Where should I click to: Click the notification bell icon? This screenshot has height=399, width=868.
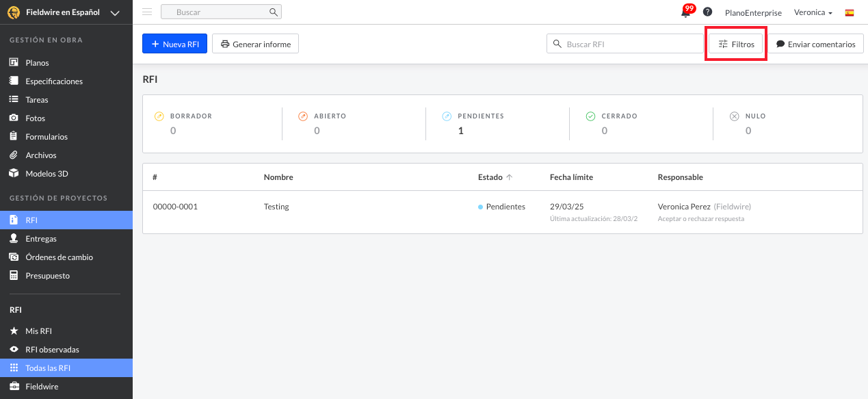685,12
